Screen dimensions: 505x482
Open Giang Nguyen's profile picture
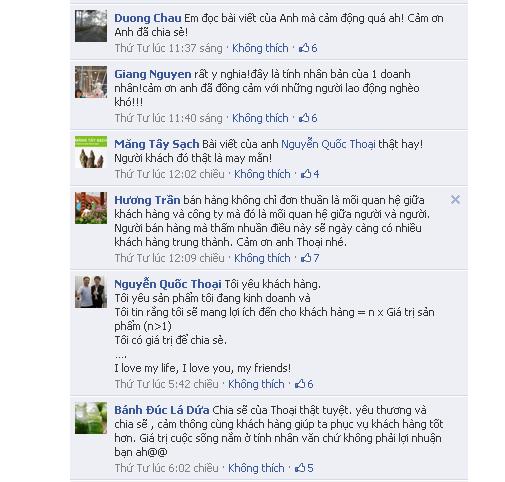[91, 82]
